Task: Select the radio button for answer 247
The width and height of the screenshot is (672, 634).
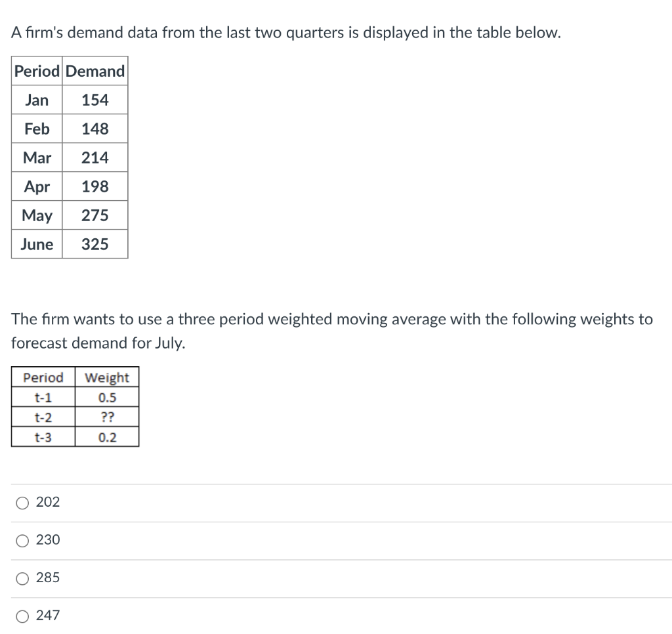Action: click(x=23, y=616)
